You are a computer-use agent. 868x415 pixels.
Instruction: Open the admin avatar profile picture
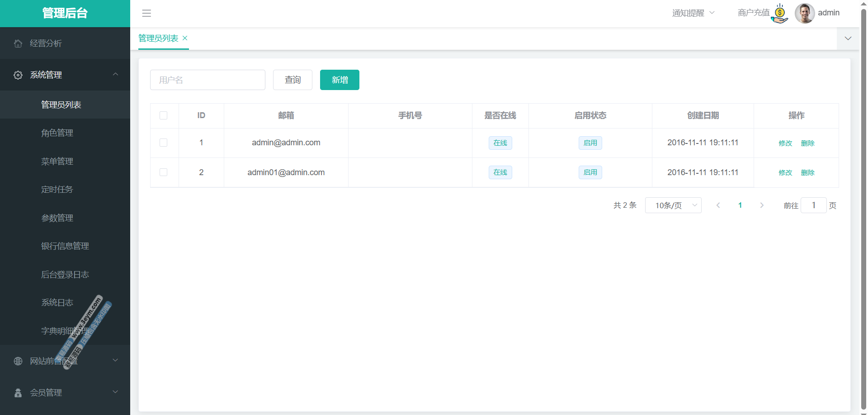[805, 13]
